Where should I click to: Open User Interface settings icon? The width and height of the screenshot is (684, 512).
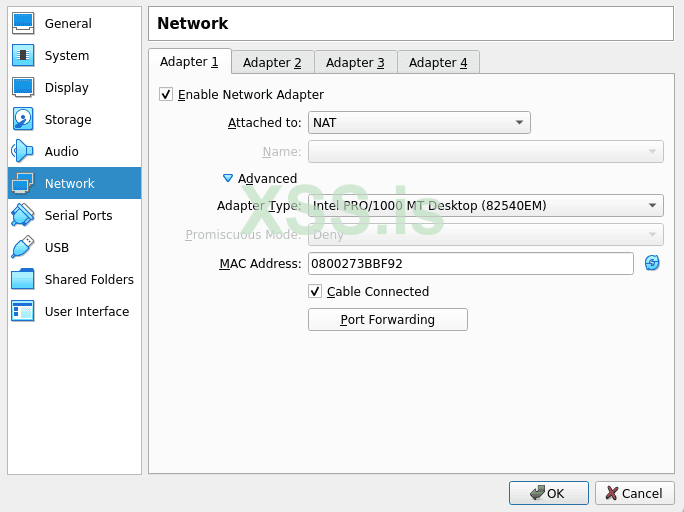pyautogui.click(x=23, y=311)
